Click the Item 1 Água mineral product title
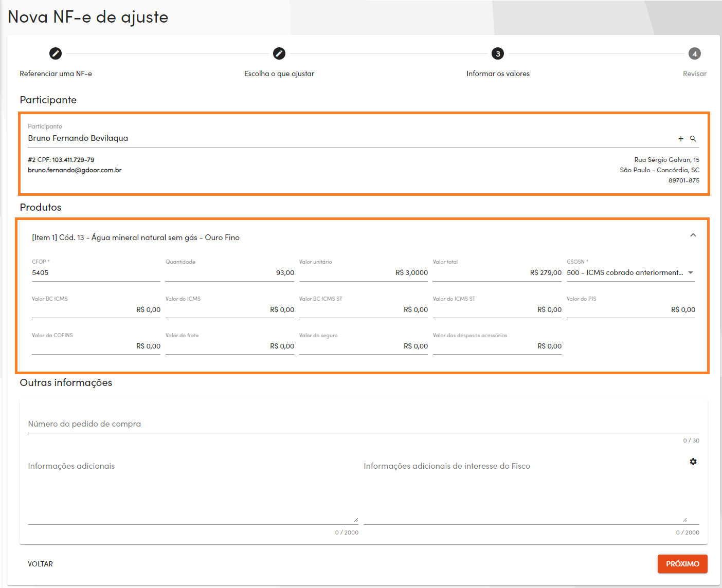The height and width of the screenshot is (588, 722). pos(136,237)
